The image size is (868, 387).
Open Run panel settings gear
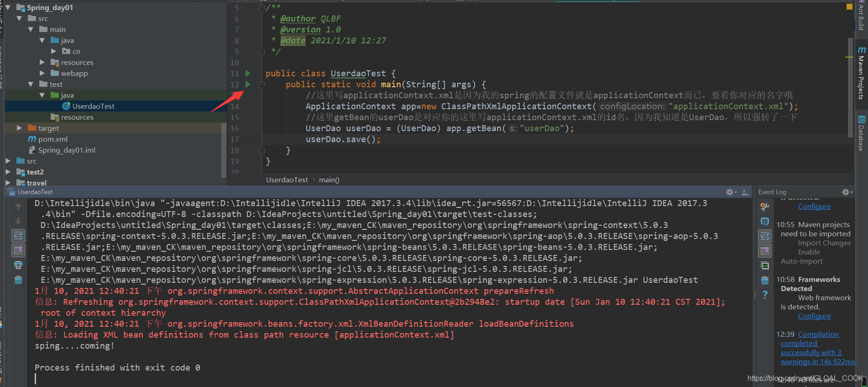tap(731, 192)
